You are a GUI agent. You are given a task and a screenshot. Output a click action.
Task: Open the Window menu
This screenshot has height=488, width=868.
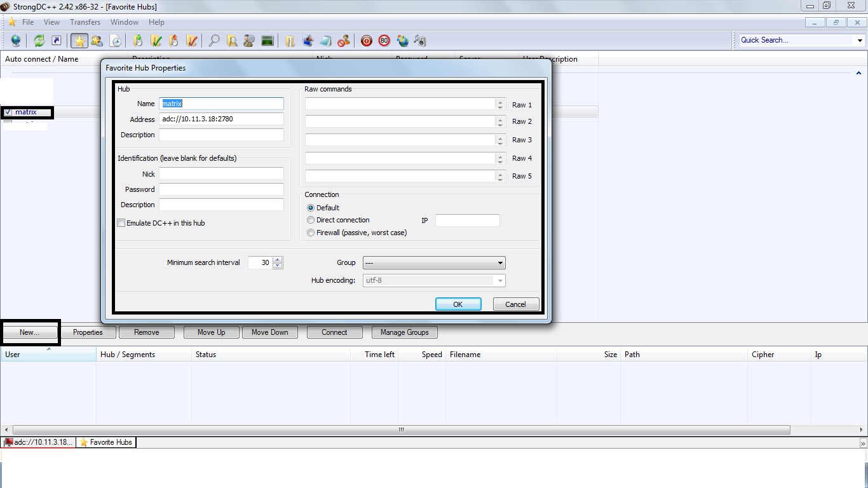125,22
